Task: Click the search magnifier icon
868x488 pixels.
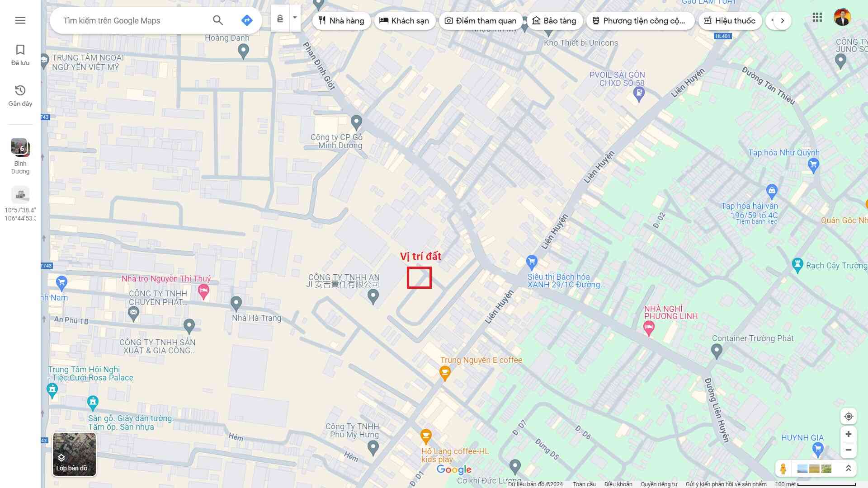Action: [x=218, y=20]
